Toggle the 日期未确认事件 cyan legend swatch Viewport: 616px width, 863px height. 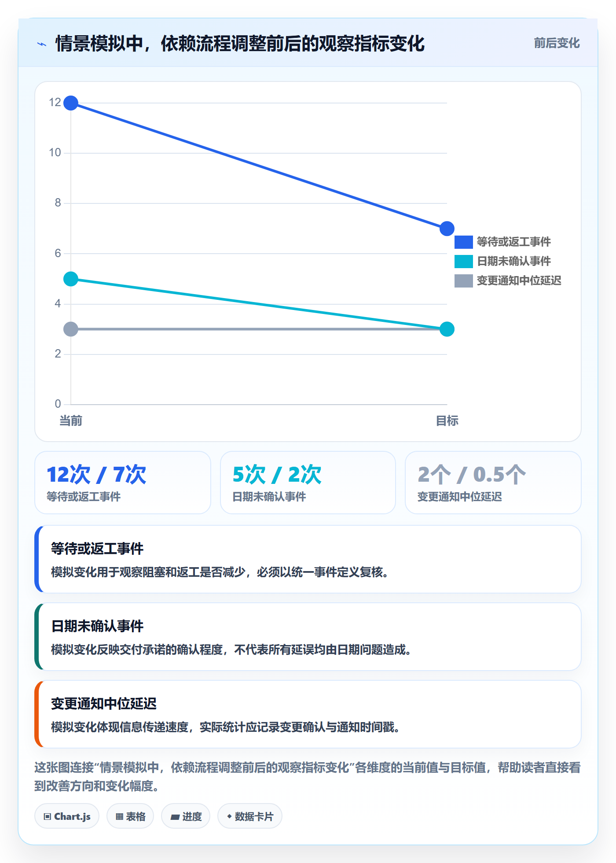(463, 261)
